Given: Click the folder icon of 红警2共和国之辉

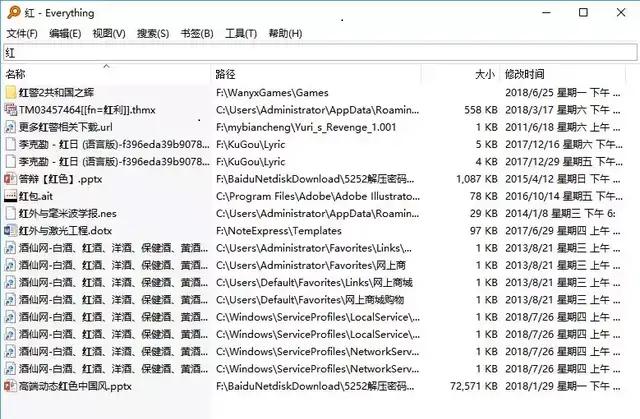Looking at the screenshot, I should (x=11, y=92).
